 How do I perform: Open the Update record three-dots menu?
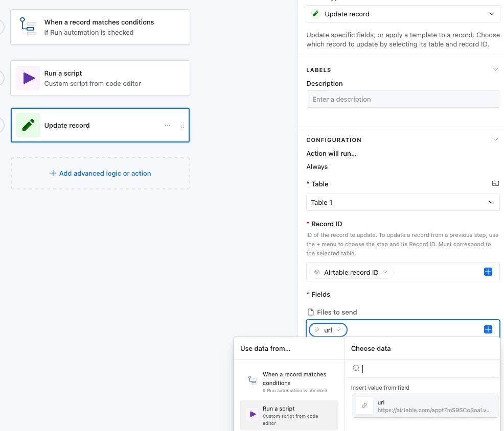point(168,125)
